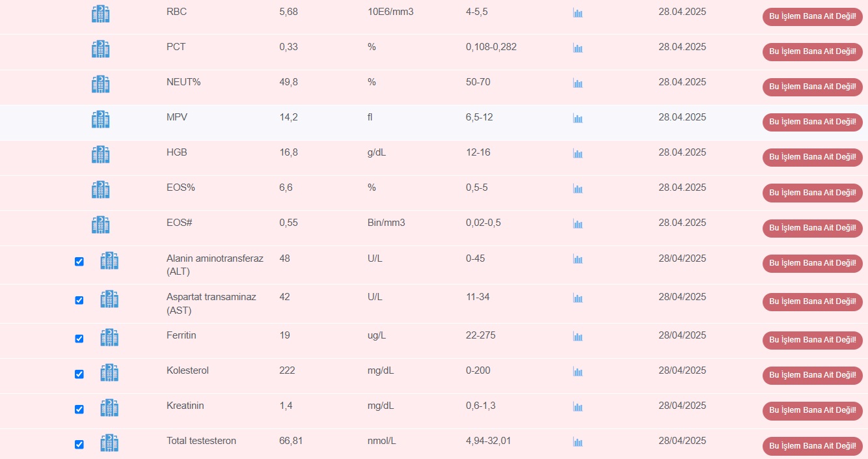Click the hospital icon in EOS# row
The width and height of the screenshot is (868, 459).
pos(101,225)
